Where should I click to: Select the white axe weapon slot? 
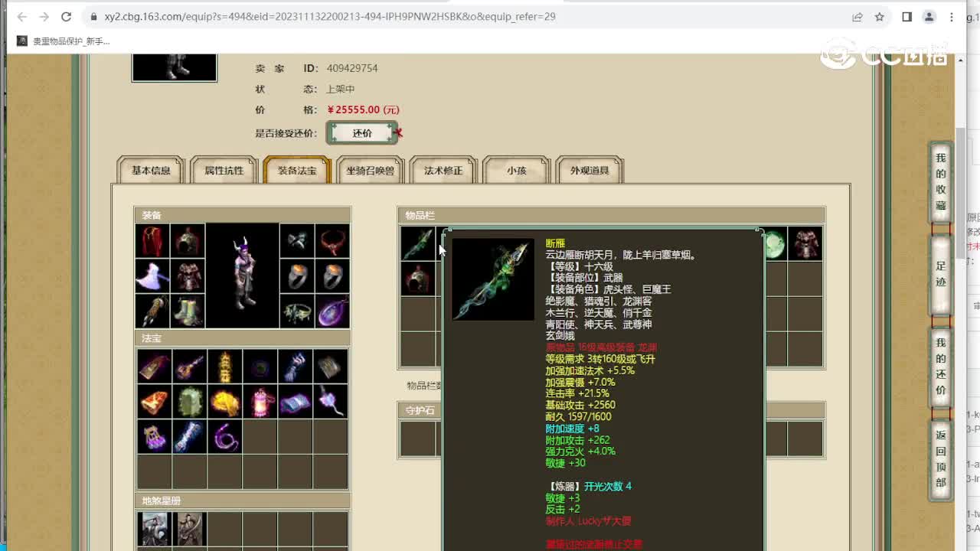coord(153,276)
